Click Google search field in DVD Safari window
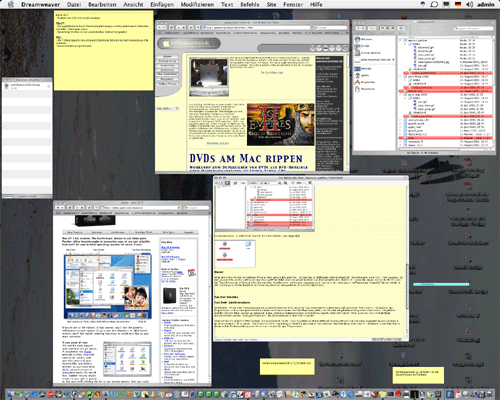This screenshot has width=500, height=400. click(330, 27)
